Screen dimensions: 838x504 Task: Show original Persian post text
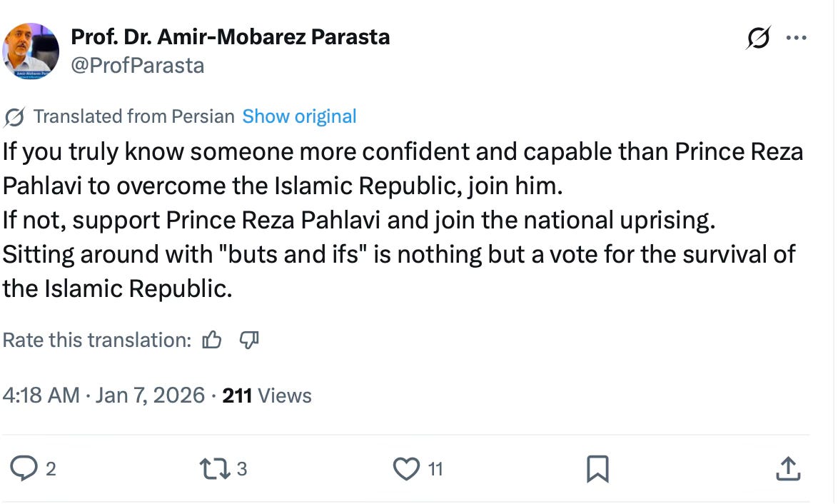pos(299,116)
